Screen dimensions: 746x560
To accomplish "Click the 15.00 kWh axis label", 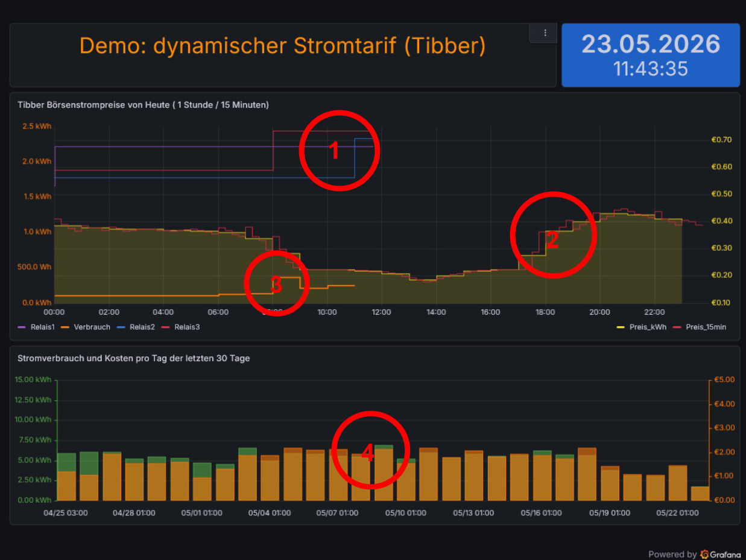I will 33,380.
